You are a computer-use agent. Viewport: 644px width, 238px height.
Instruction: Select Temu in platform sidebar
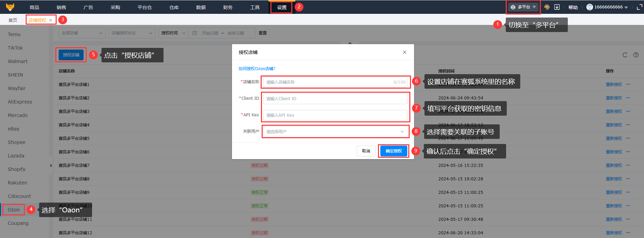point(14,34)
